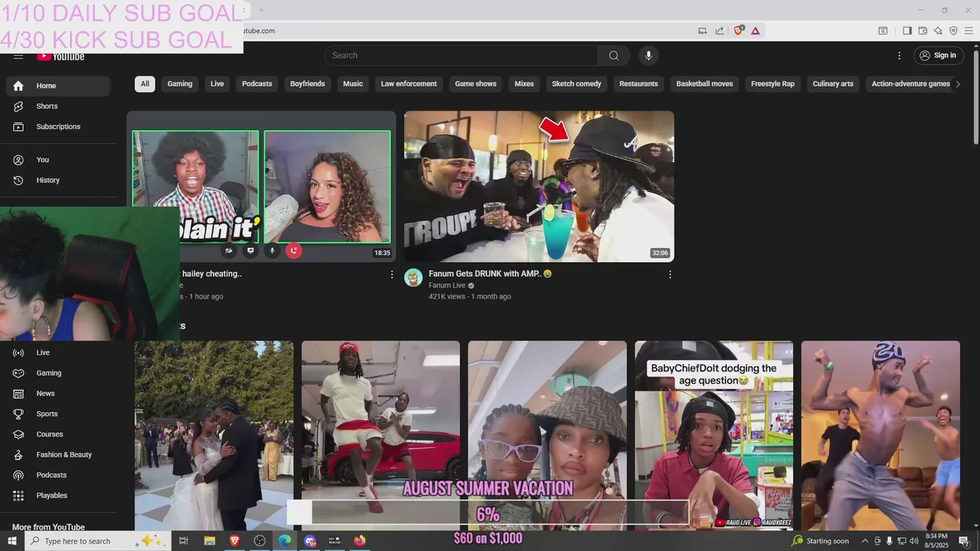Open options menu for Fanum video

pyautogui.click(x=670, y=275)
